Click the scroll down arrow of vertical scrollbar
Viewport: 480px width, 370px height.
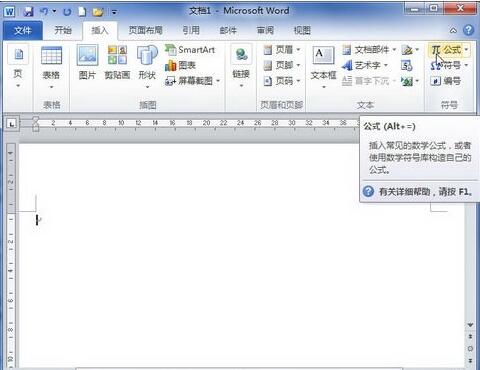[x=470, y=325]
